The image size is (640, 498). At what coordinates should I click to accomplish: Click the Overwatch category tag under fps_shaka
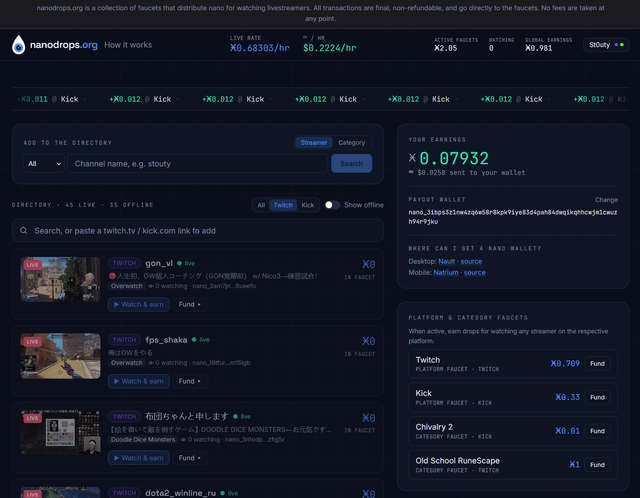[x=127, y=363]
